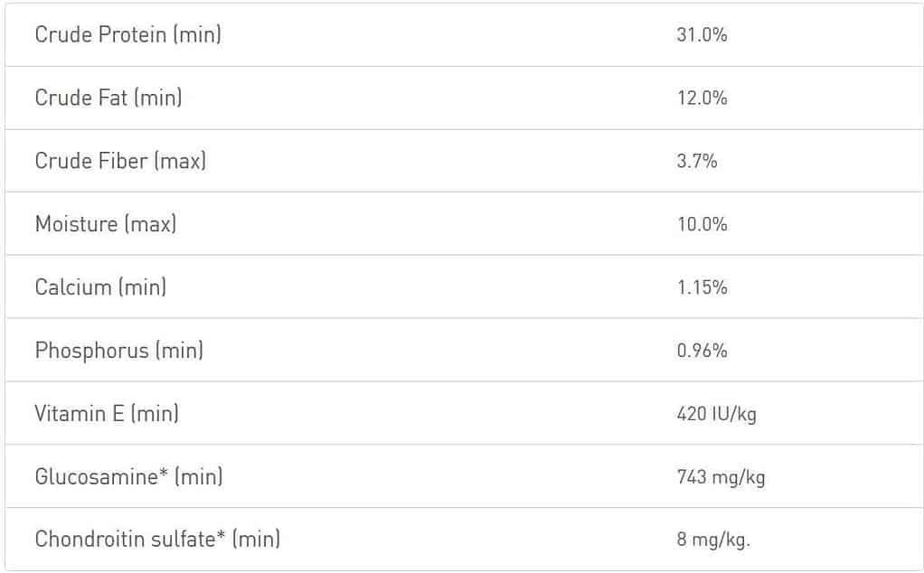Viewport: 924px width, 573px height.
Task: Select the Moisture (max) label
Action: pos(106,224)
